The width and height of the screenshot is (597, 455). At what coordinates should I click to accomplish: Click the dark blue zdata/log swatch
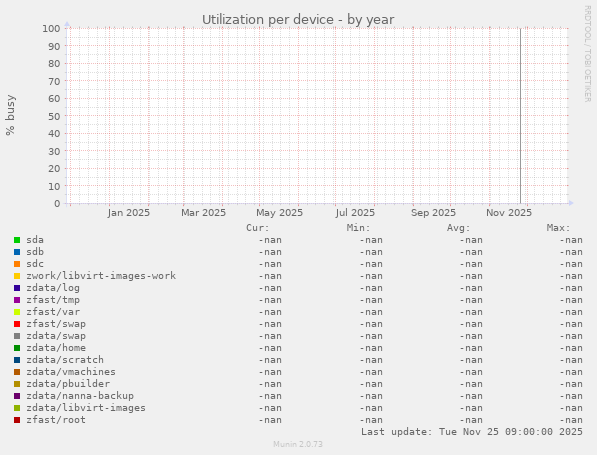point(17,288)
